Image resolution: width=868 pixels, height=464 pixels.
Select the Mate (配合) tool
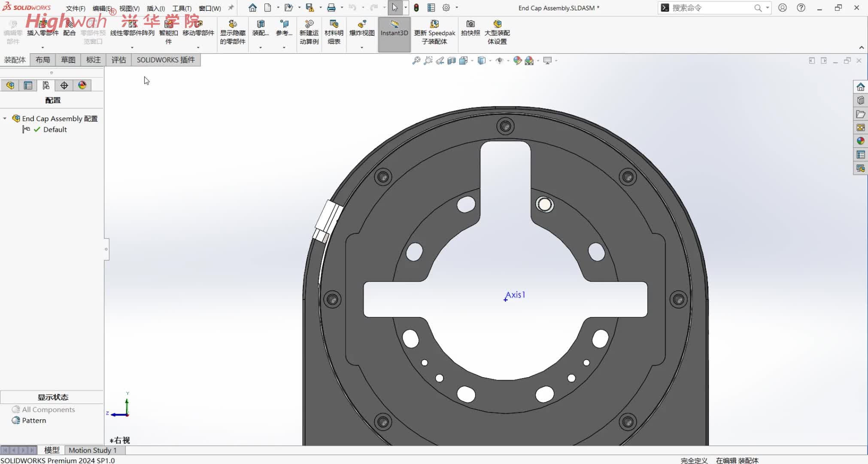[69, 28]
